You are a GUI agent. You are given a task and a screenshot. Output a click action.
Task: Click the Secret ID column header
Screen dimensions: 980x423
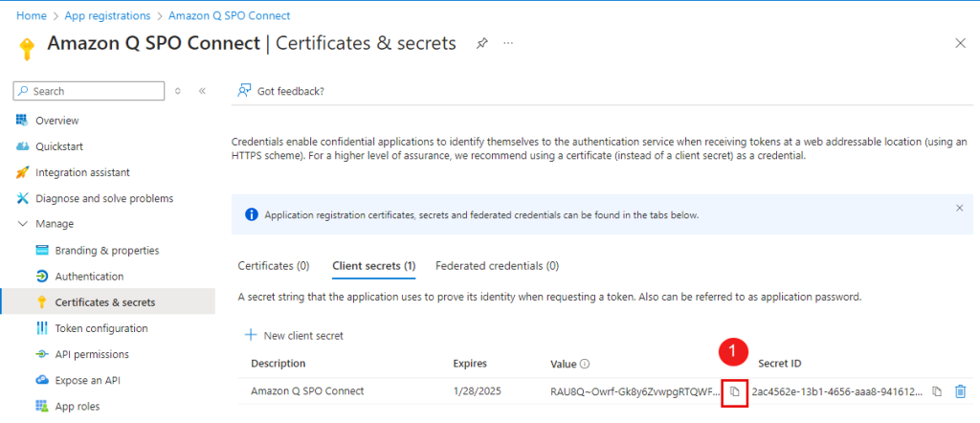click(x=779, y=364)
